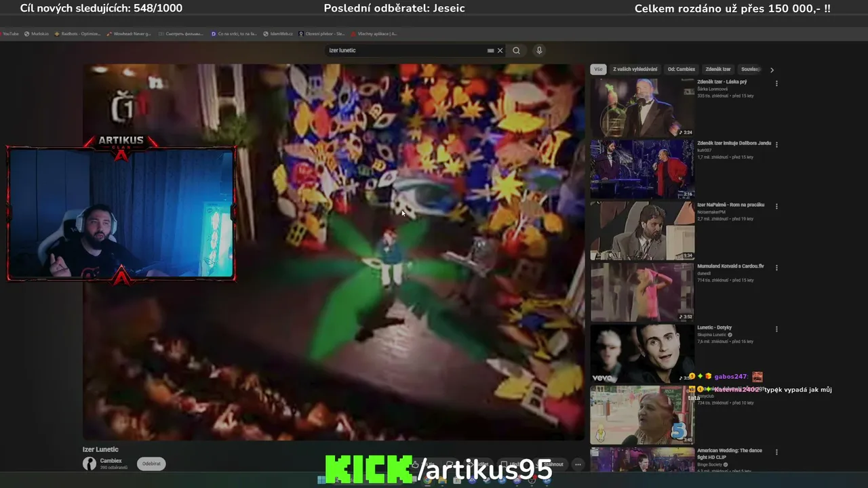Click title 'Zdeněk Izer - Láska prý'

tap(722, 82)
